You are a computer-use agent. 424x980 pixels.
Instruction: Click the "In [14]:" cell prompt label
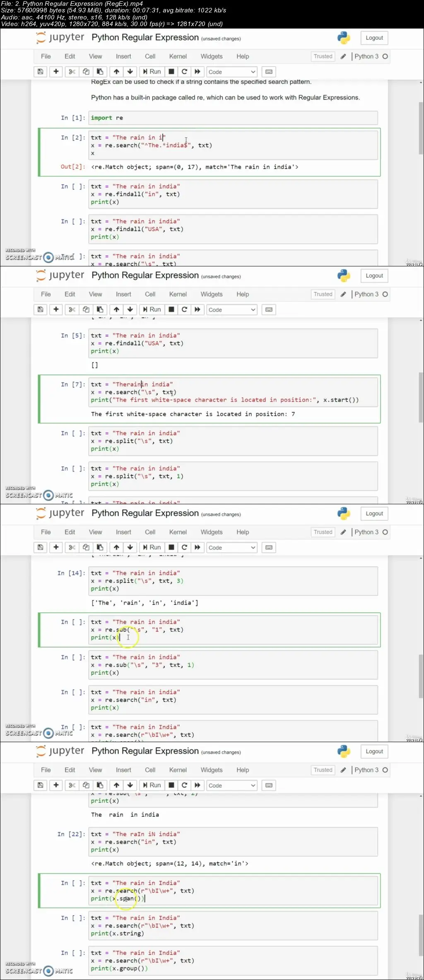tap(71, 573)
